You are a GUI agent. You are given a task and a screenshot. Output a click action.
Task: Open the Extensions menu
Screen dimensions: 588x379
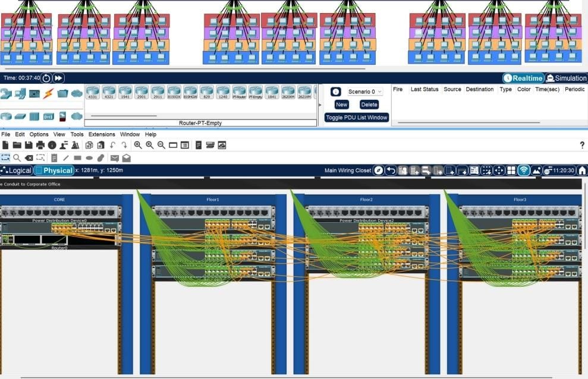[102, 134]
